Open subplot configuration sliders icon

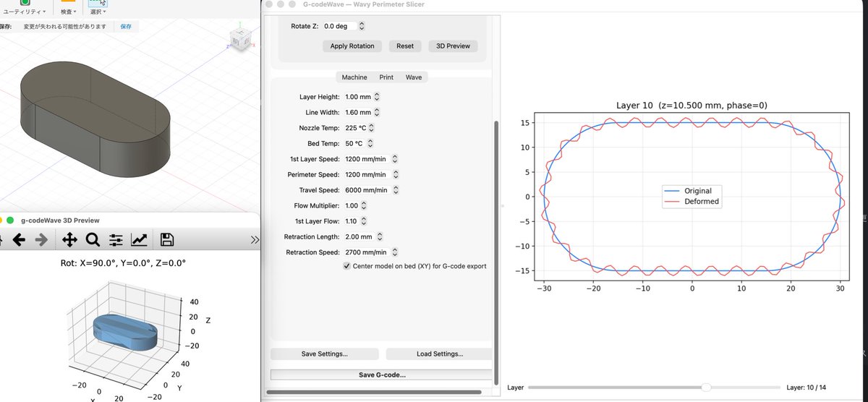click(116, 239)
